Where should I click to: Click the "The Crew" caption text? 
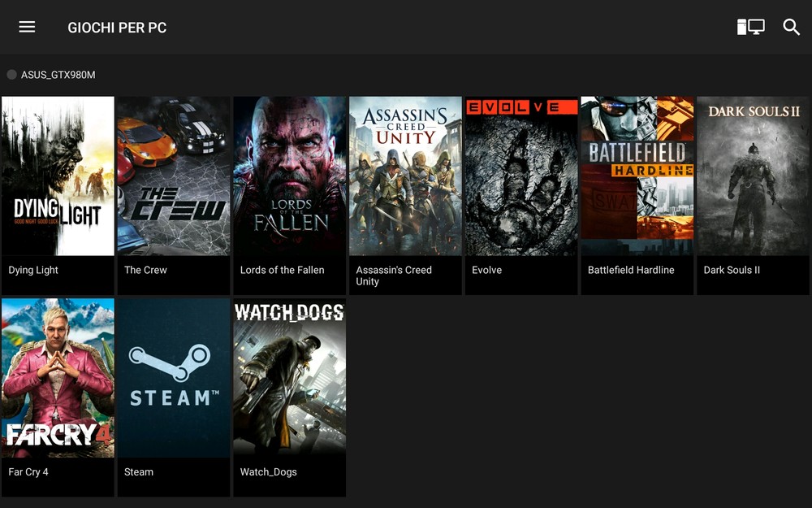coord(145,270)
